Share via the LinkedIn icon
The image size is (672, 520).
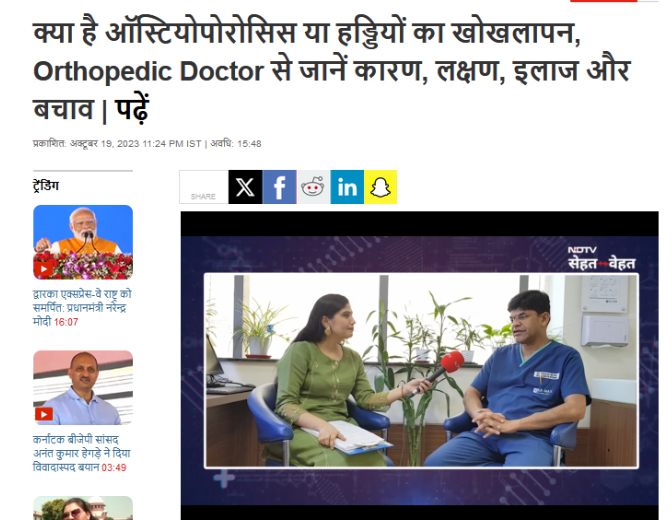347,187
